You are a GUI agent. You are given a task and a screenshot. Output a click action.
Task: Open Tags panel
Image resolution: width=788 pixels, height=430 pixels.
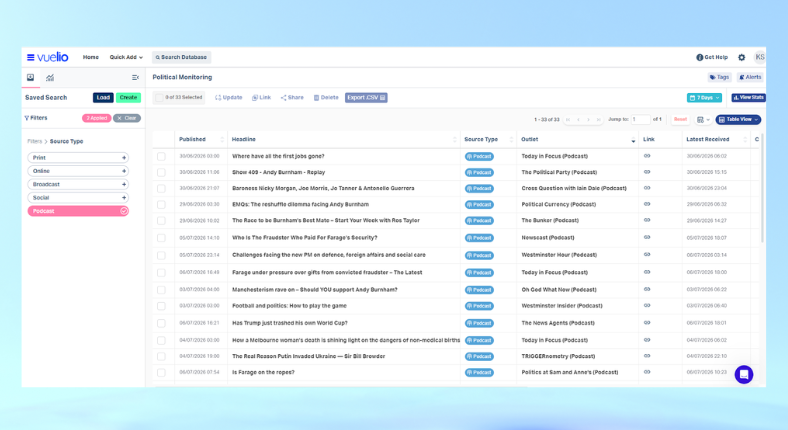click(719, 77)
